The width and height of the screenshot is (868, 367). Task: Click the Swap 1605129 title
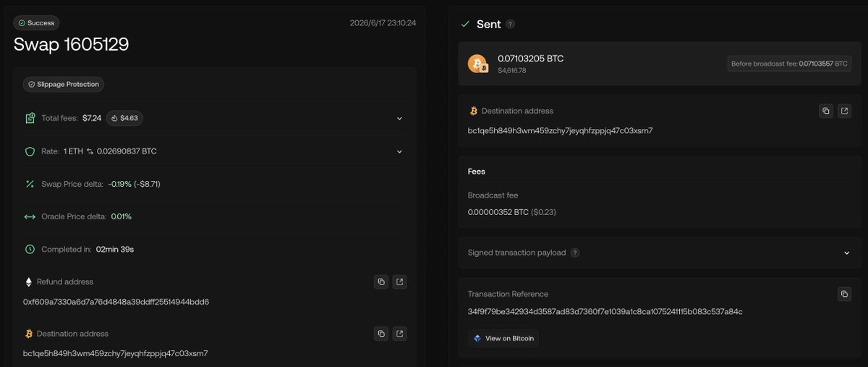71,44
